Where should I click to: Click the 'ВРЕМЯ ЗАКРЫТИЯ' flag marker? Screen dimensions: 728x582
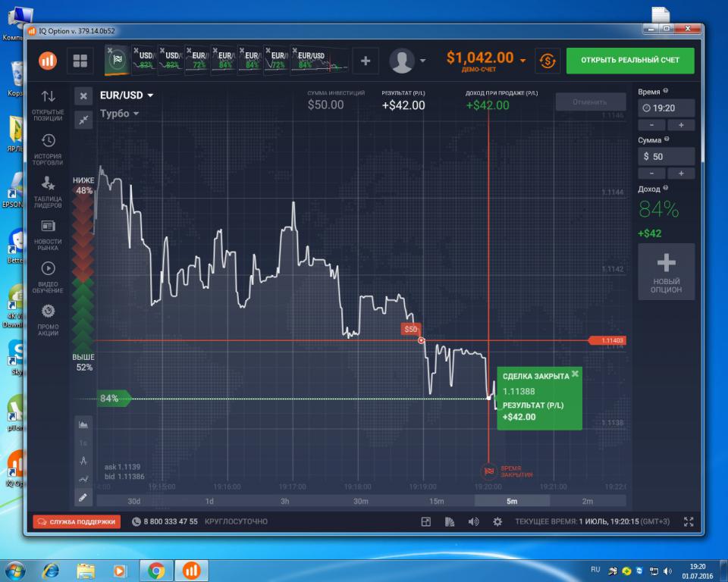[x=488, y=471]
